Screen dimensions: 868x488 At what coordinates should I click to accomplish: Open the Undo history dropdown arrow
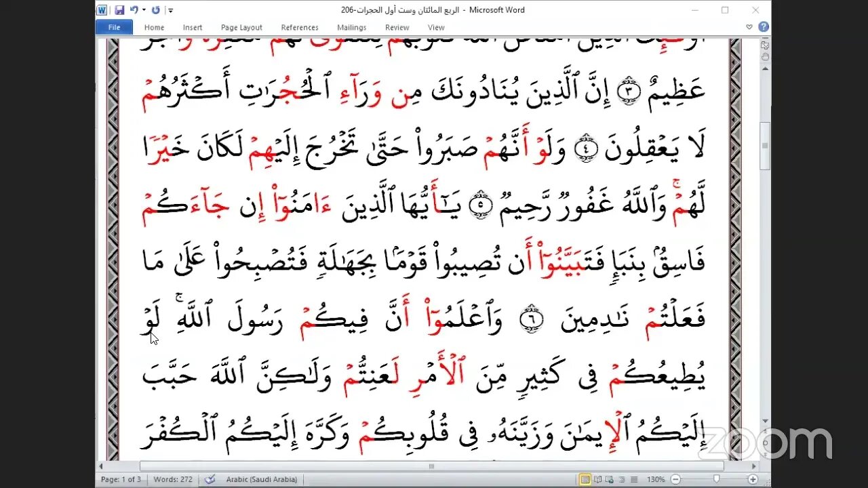click(x=143, y=10)
